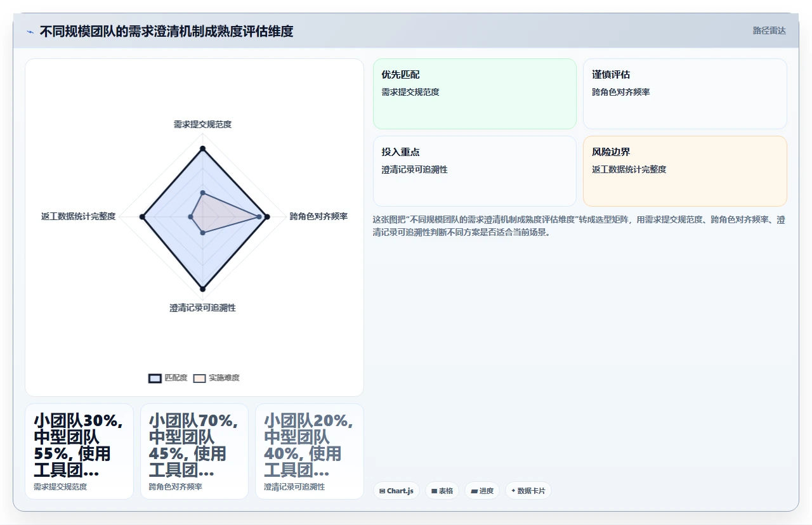
Task: Click the 需求提交规范度 radar axis label
Action: 202,124
